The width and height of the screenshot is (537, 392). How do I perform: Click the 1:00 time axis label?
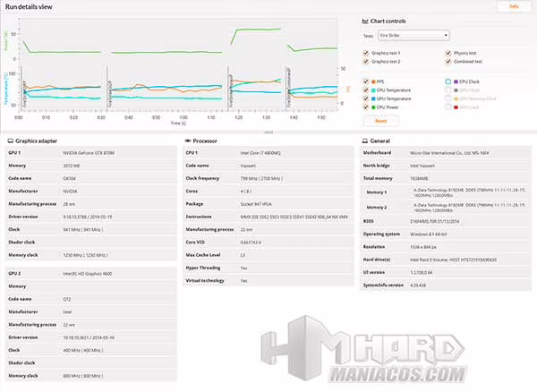(x=183, y=117)
